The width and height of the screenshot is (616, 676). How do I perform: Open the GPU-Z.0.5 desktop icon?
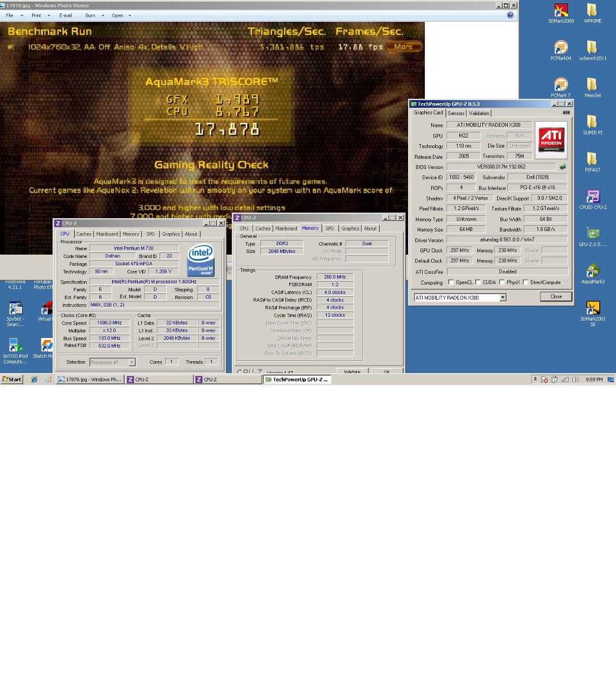(592, 237)
